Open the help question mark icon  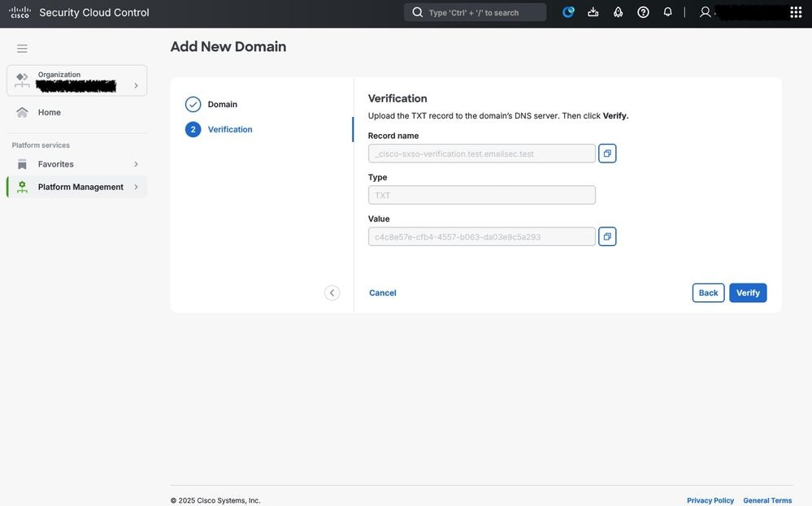tap(643, 12)
